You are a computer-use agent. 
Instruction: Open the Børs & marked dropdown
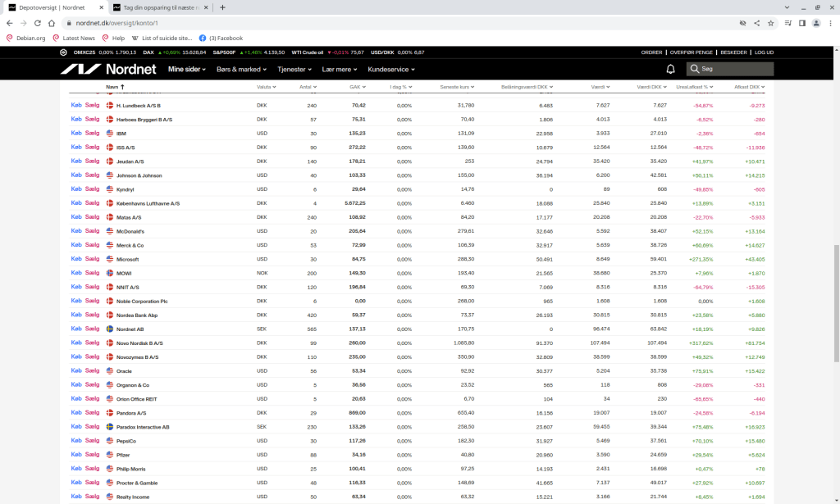[242, 70]
